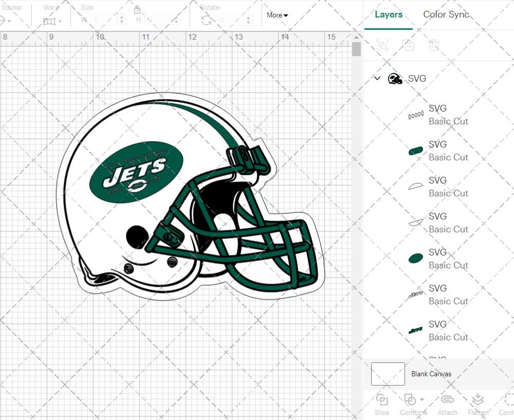Click the Combine tool icon
The width and height of the screenshot is (514, 420).
[410, 399]
